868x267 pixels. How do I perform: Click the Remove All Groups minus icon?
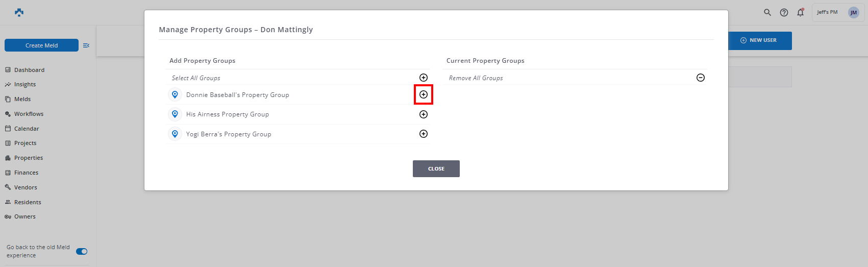pos(701,78)
